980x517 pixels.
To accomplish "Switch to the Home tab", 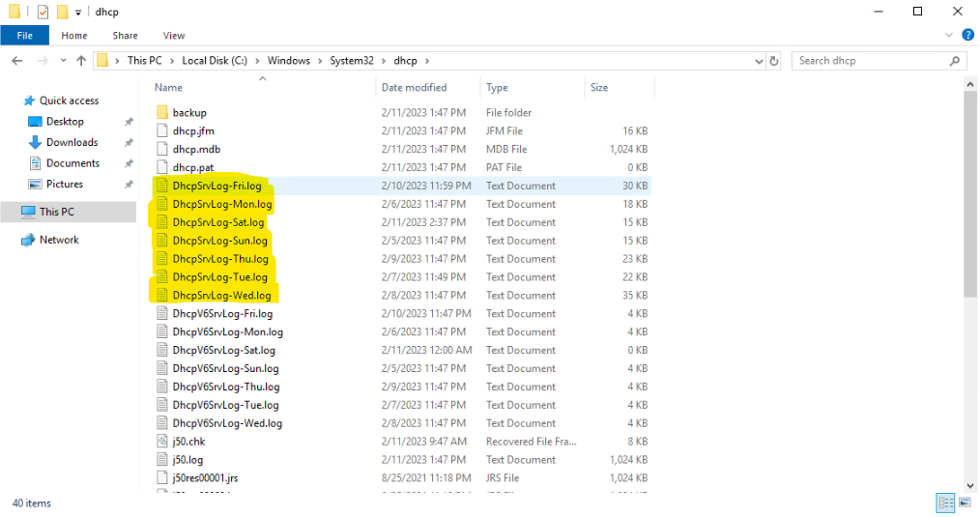I will [73, 36].
